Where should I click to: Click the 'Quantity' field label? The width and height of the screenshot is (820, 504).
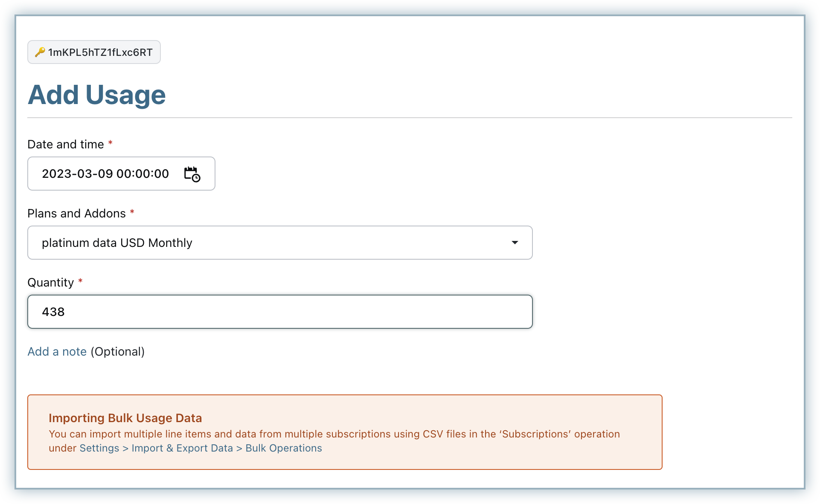(50, 282)
